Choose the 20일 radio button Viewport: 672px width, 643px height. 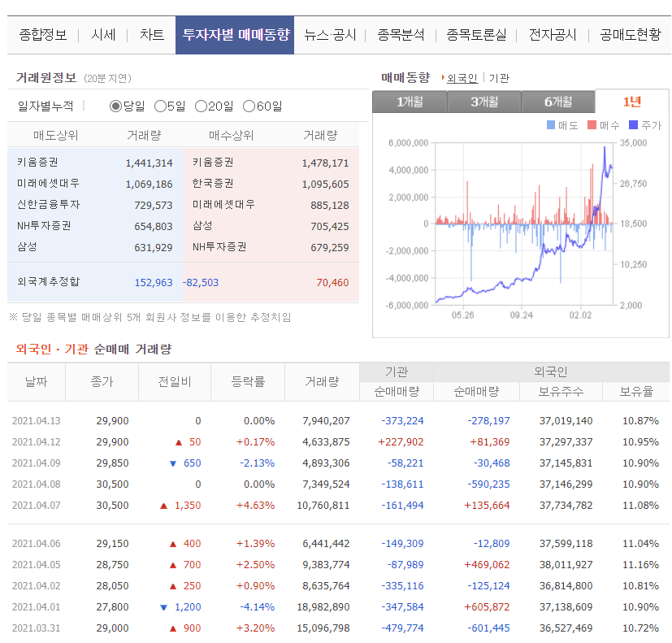[x=201, y=106]
